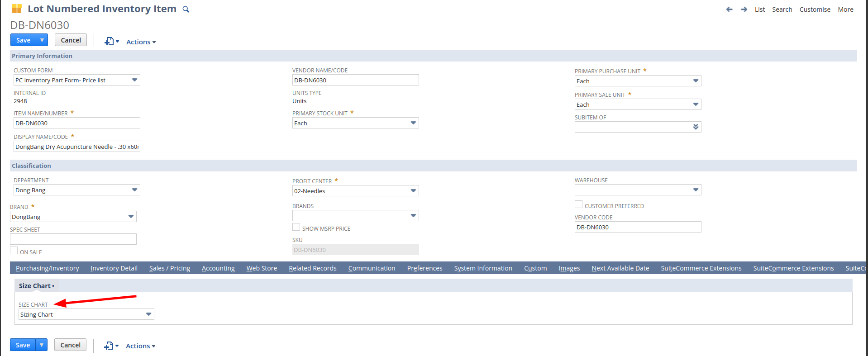Open the Size Chart dropdown
This screenshot has width=868, height=356.
pos(148,314)
